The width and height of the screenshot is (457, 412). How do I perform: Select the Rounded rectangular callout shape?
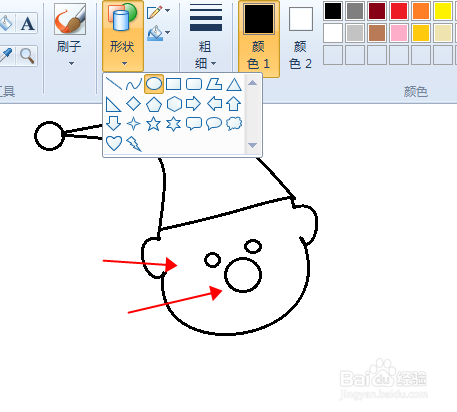pos(194,124)
